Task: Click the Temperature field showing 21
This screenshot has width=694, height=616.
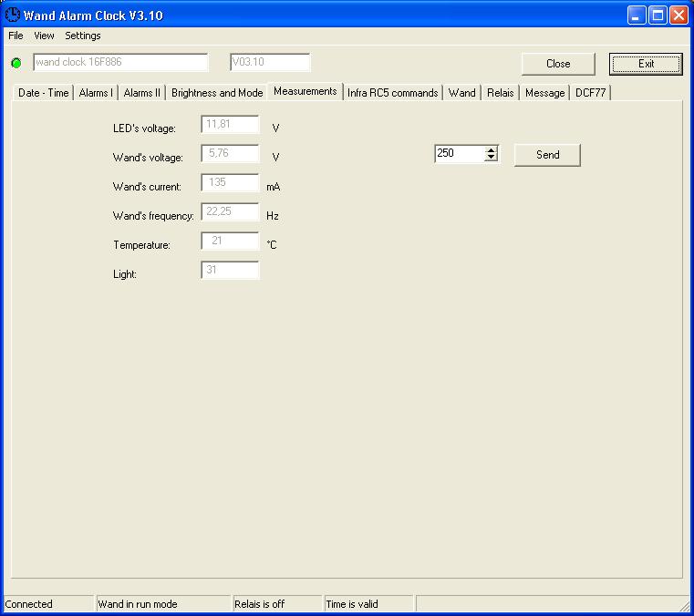Action: pyautogui.click(x=230, y=241)
